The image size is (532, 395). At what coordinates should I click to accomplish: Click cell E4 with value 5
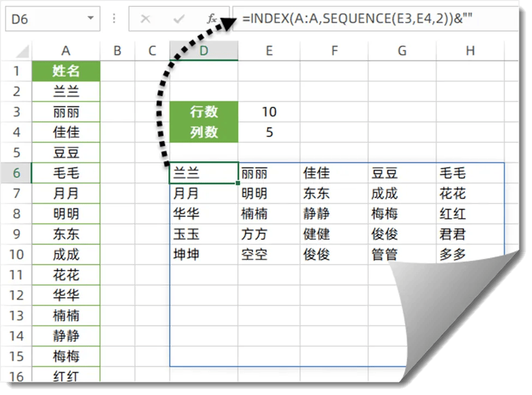(x=269, y=132)
